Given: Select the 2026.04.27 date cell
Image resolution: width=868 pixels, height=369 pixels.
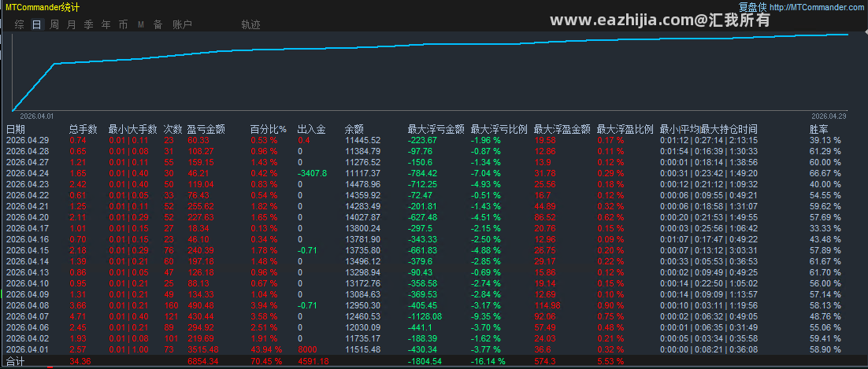Looking at the screenshot, I should point(28,162).
